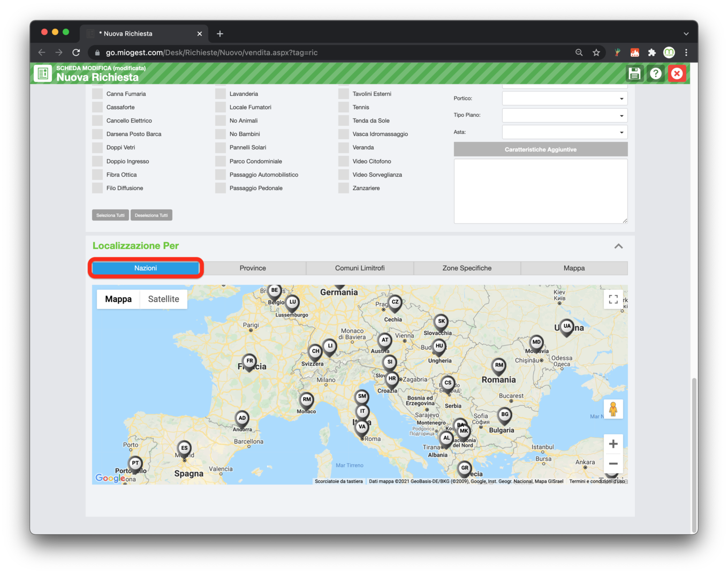
Task: Switch map to Satellite view
Action: coord(164,299)
